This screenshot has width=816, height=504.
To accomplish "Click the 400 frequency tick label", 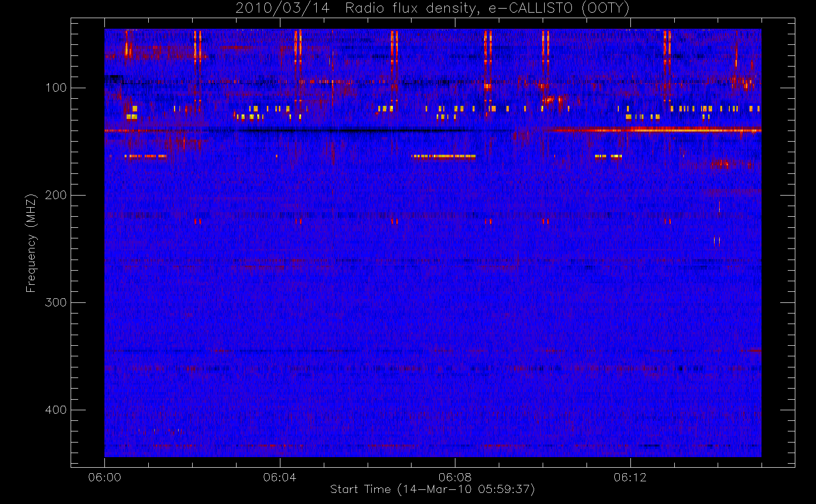I will [56, 410].
